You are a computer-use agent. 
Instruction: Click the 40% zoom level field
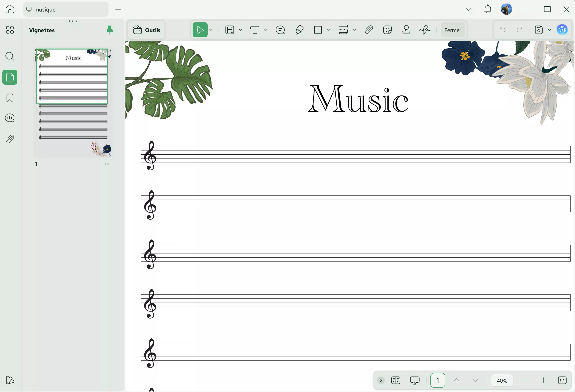click(502, 380)
